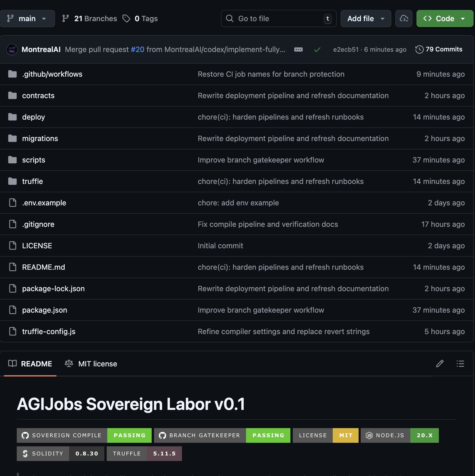Click folder icon beside deploy

pyautogui.click(x=12, y=117)
